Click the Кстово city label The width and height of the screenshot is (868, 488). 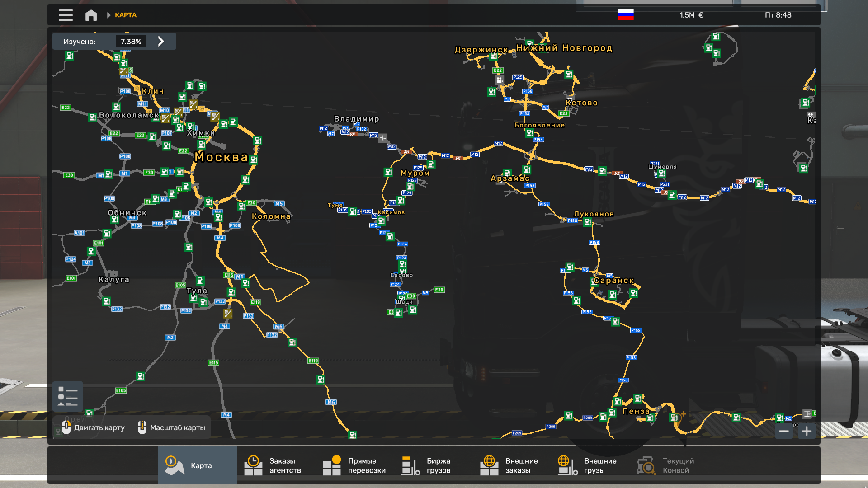582,103
